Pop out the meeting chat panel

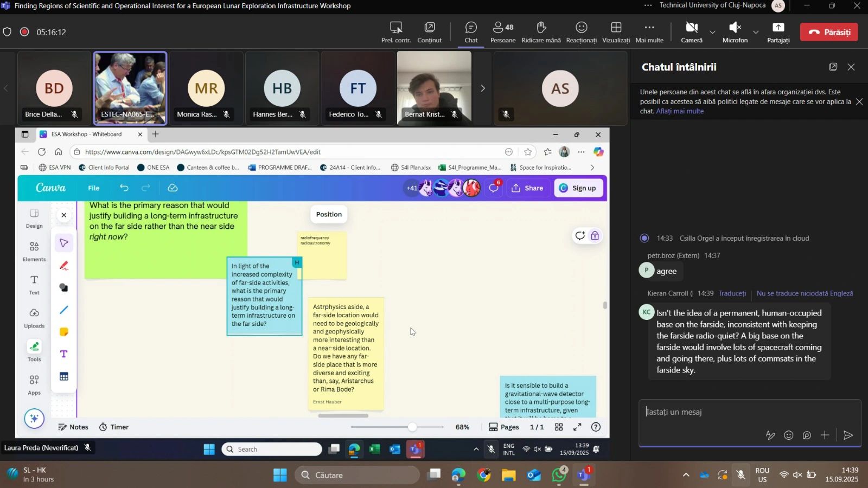coord(833,67)
